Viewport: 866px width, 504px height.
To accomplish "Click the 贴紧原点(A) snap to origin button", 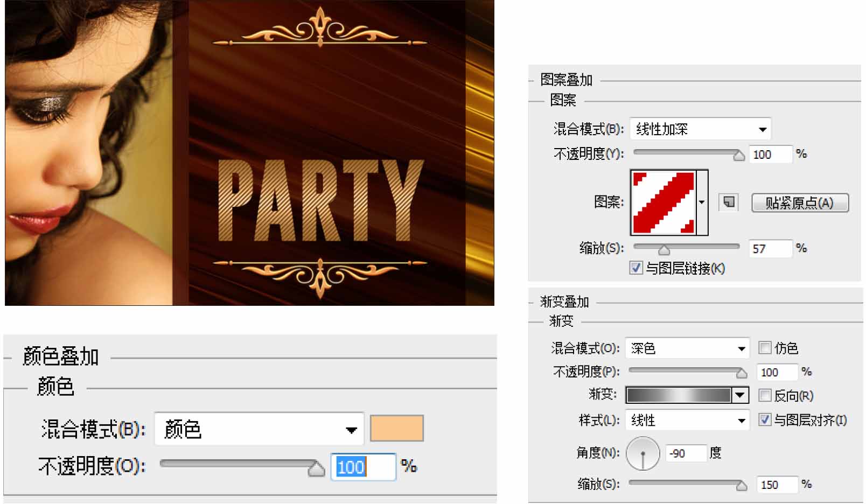I will tap(800, 203).
